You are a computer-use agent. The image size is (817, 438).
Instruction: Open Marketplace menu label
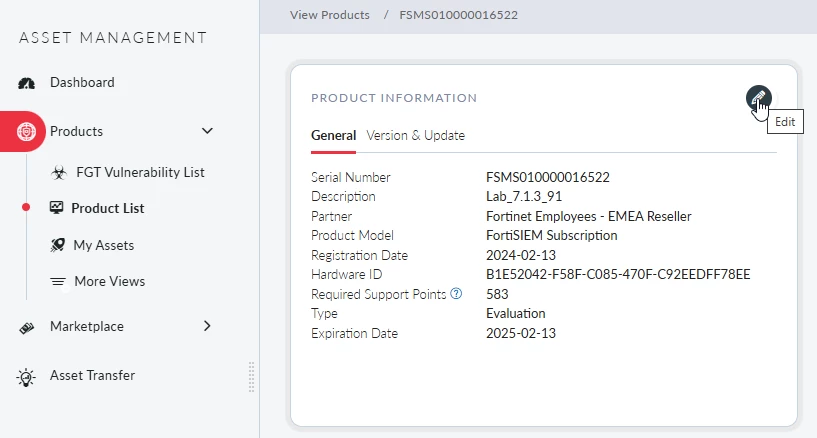click(87, 327)
